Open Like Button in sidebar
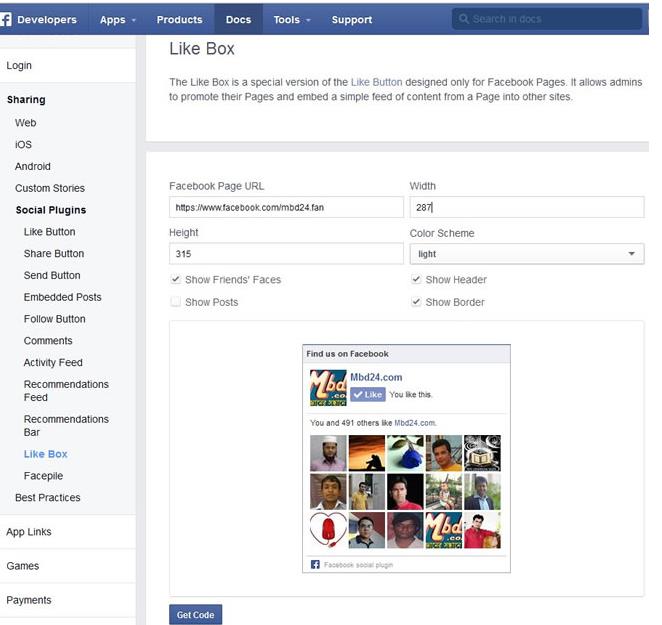662x625 pixels. click(49, 232)
